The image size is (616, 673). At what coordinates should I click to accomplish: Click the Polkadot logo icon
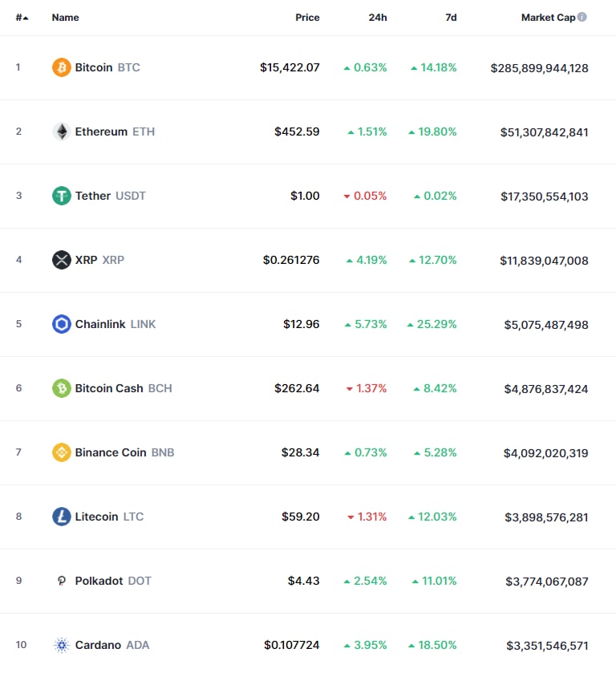62,581
